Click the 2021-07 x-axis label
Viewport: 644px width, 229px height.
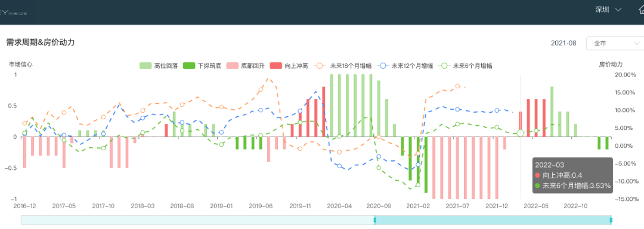point(457,206)
